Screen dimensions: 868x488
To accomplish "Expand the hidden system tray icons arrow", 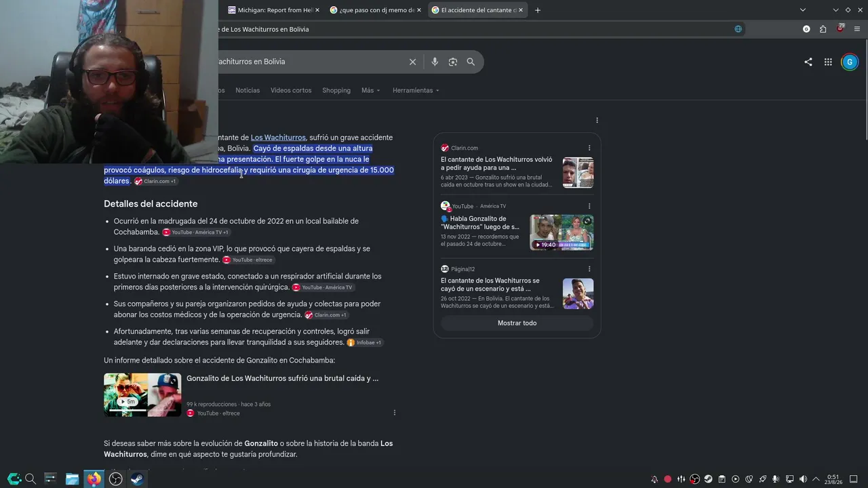I will [816, 479].
